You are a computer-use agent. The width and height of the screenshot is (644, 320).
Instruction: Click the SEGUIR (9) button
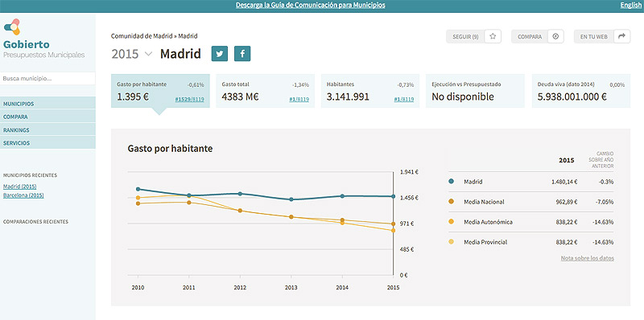pos(465,36)
